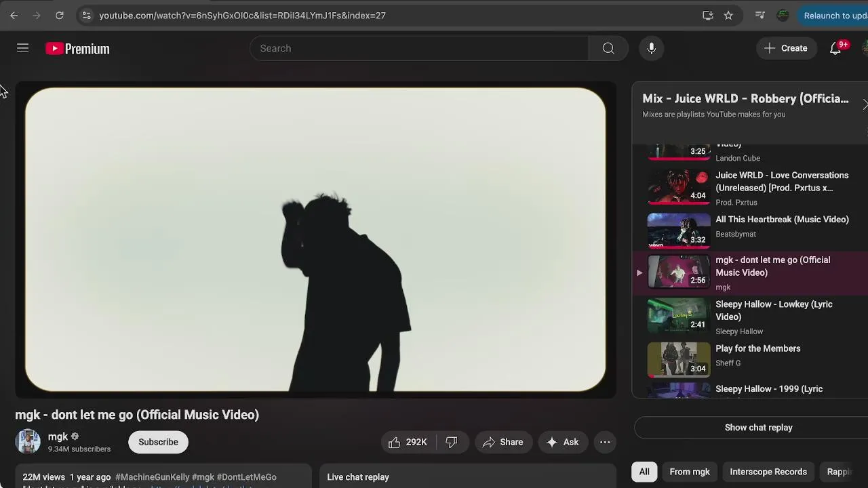Viewport: 868px width, 488px height.
Task: Play Juice WRLD Love Conversations thumbnail
Action: click(x=679, y=186)
